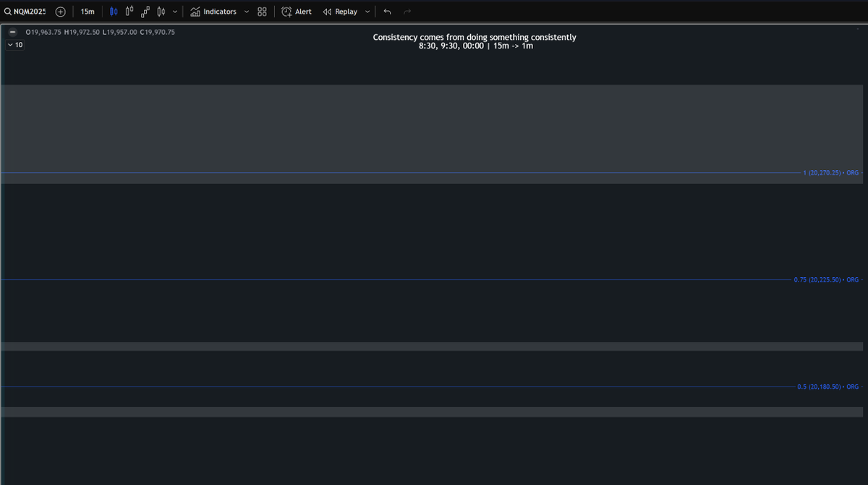Expand the indicator list showing 10
Screen dimensions: 868x485
pos(15,45)
